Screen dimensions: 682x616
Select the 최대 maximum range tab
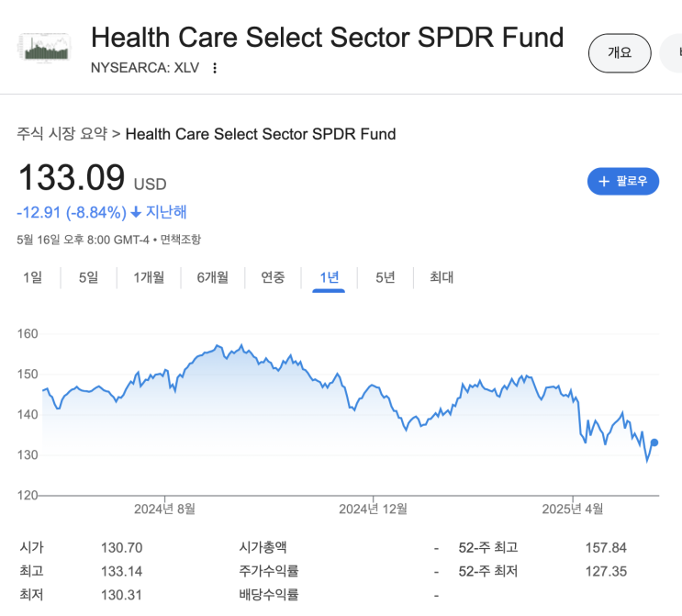pyautogui.click(x=442, y=277)
